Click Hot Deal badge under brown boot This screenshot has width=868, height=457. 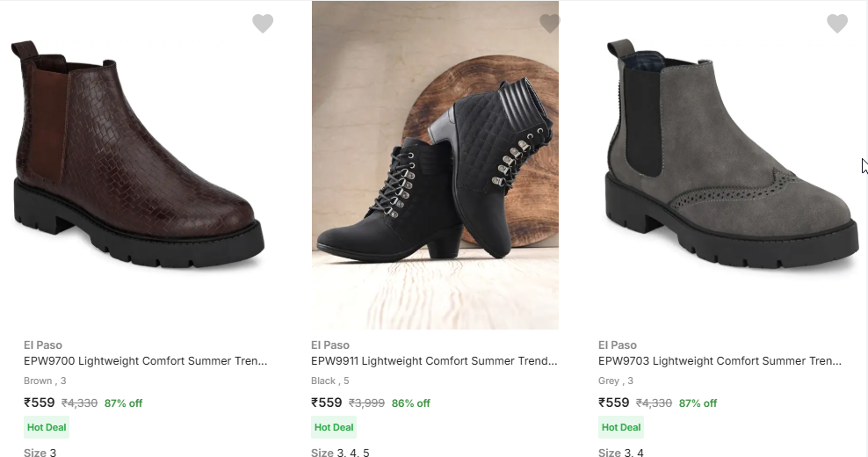[x=47, y=428]
